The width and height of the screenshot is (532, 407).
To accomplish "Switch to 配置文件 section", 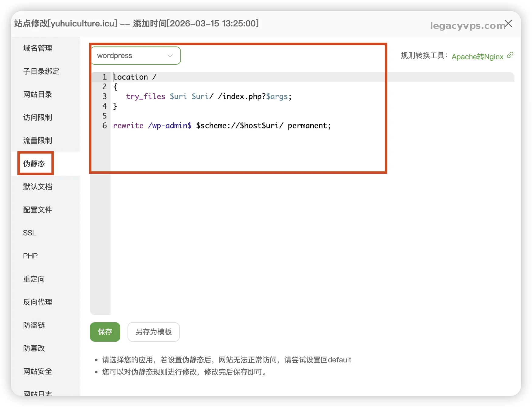I will tap(38, 210).
